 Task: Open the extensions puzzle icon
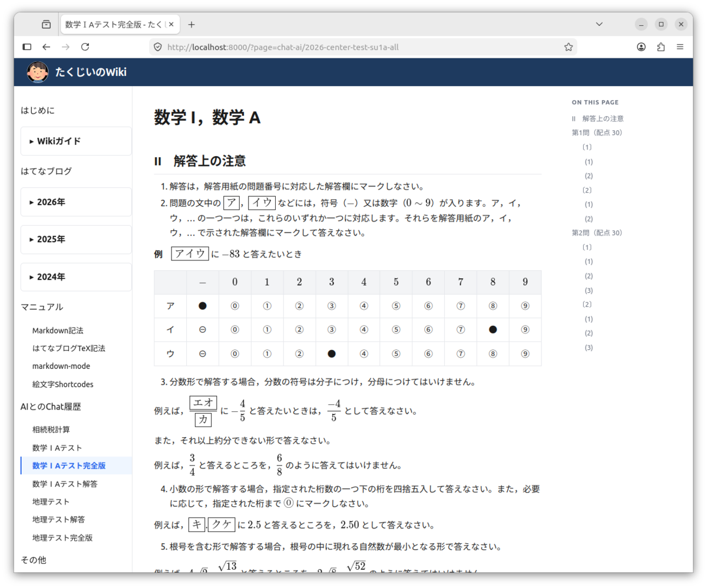coord(660,47)
